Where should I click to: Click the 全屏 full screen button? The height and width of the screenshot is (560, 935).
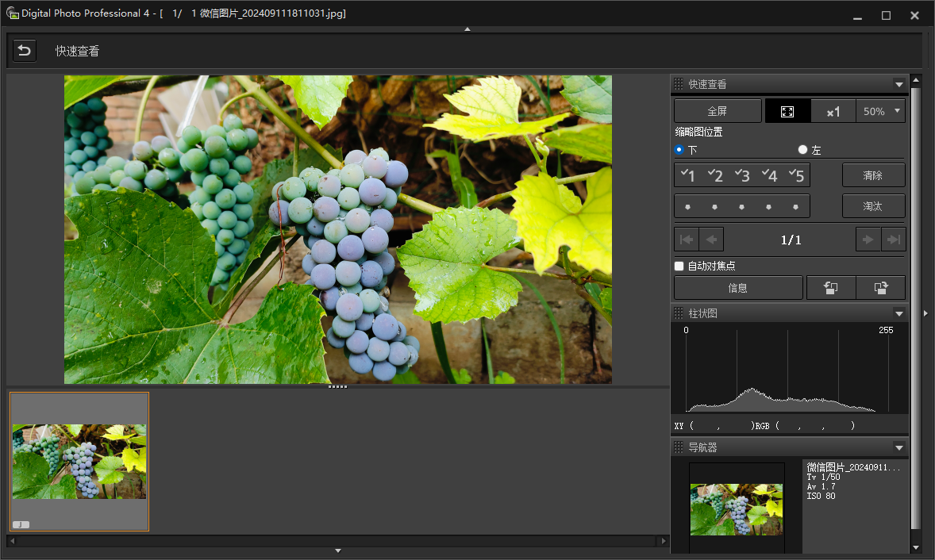717,112
